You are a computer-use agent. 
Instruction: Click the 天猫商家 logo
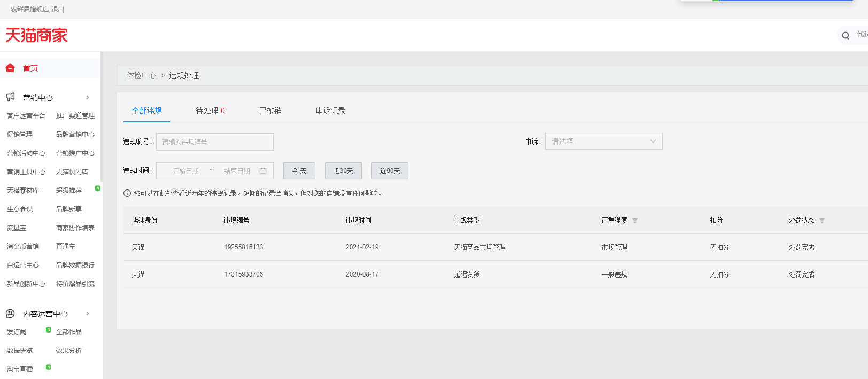pos(36,35)
